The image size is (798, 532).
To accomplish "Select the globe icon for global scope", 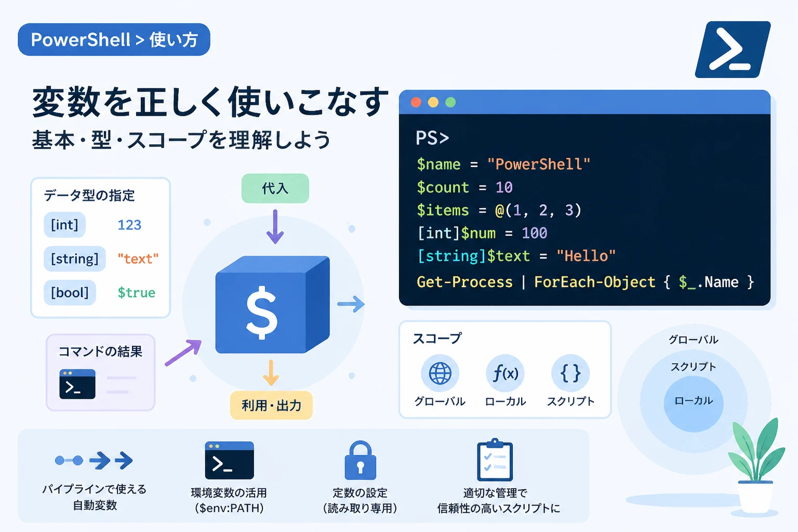I will pos(440,373).
